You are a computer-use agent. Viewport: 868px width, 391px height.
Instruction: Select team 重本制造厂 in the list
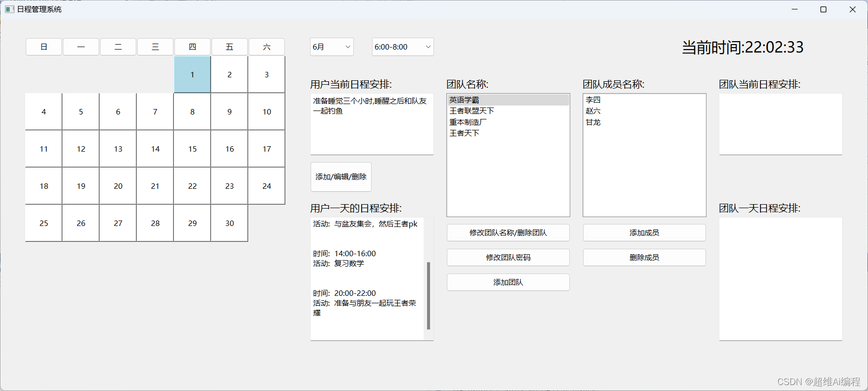tap(508, 122)
